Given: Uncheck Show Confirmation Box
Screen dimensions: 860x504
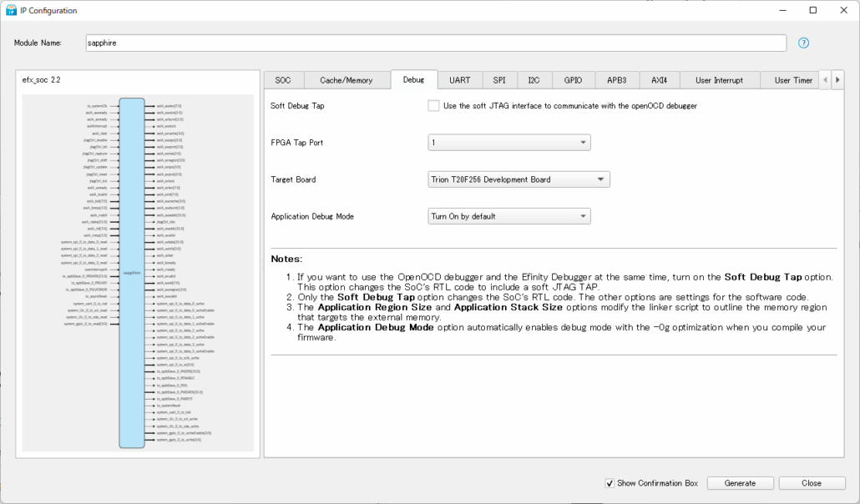Looking at the screenshot, I should click(610, 483).
